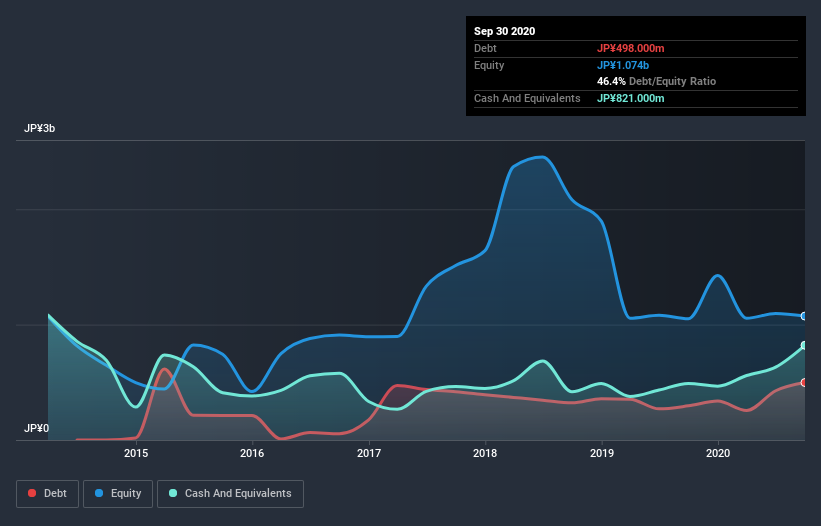Click the 2016 axis label
The image size is (821, 526).
pyautogui.click(x=252, y=453)
